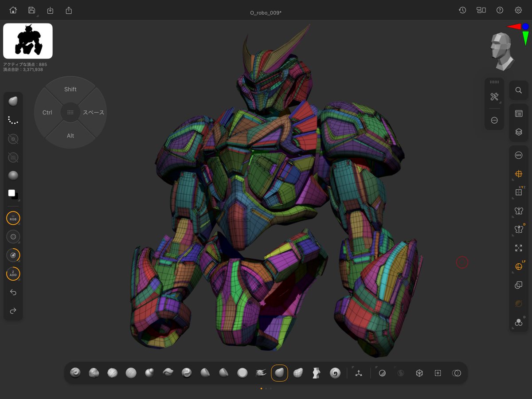
Task: Open the UI layout panels icon
Action: click(x=481, y=10)
